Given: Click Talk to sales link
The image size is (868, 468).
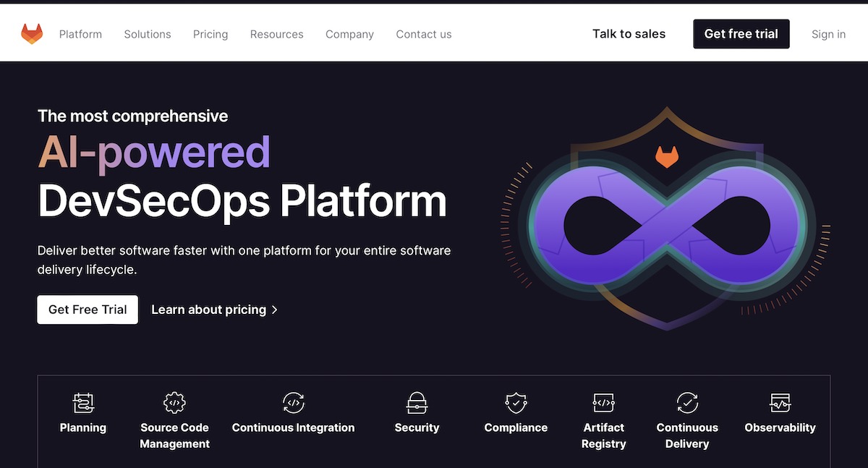Looking at the screenshot, I should 629,34.
